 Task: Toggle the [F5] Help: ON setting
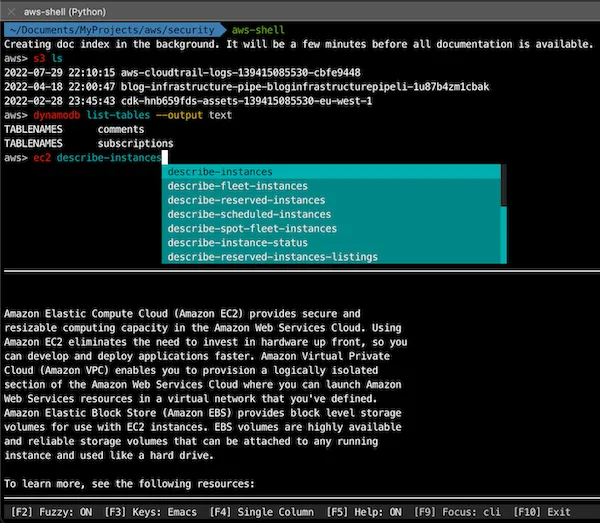[364, 512]
